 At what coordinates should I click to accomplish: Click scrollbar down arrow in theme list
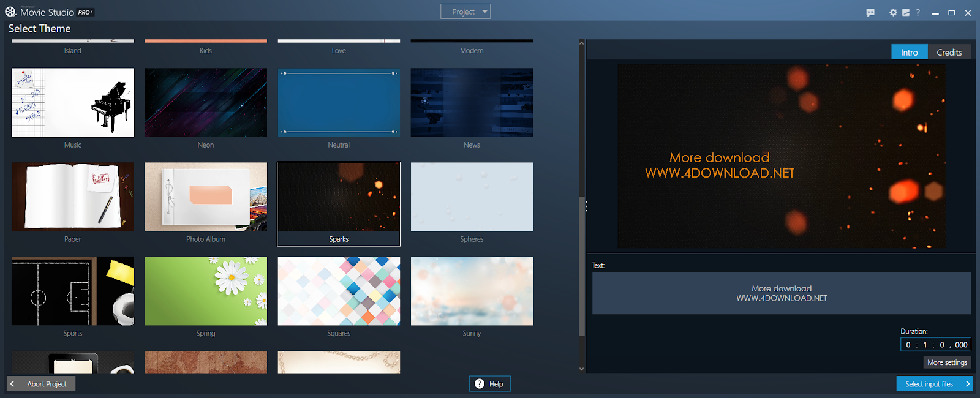click(581, 369)
